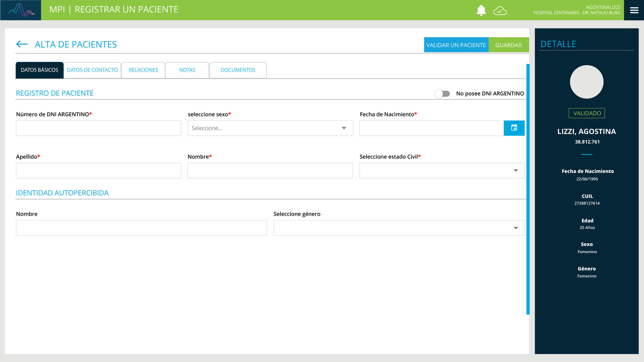Open the Relaciones tab
The image size is (644, 362).
click(143, 70)
